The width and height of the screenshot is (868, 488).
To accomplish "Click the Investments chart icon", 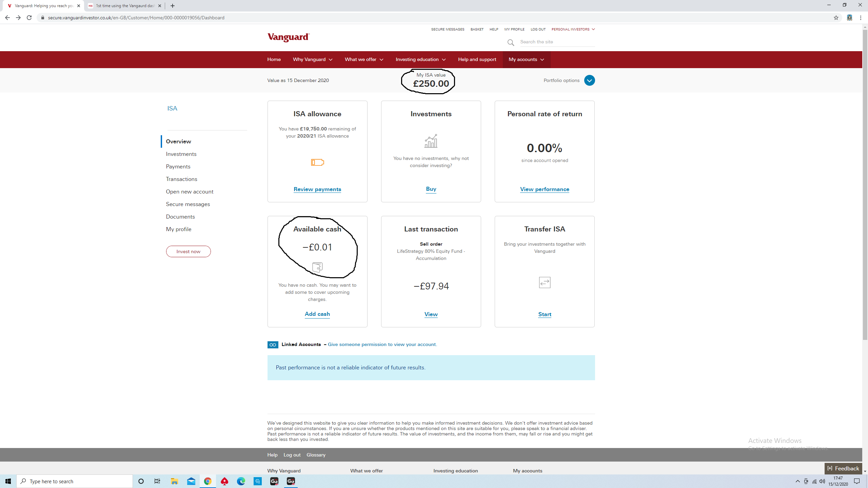I will (431, 141).
